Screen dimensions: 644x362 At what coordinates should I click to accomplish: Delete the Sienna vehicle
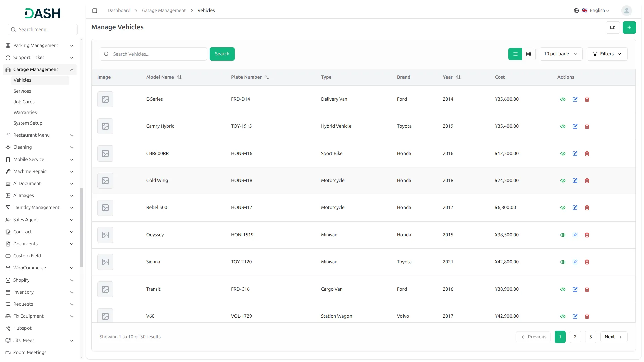587,262
